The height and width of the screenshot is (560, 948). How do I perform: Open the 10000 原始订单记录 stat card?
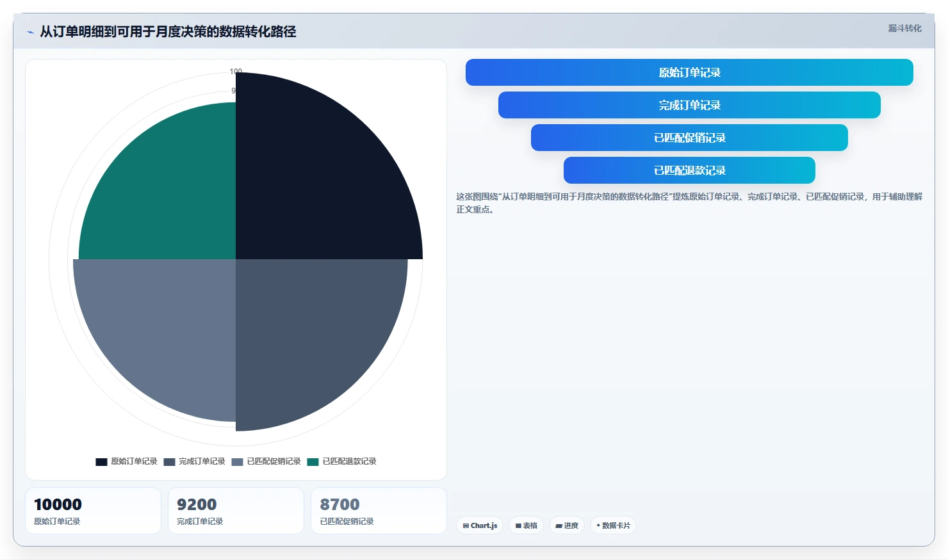pos(93,511)
